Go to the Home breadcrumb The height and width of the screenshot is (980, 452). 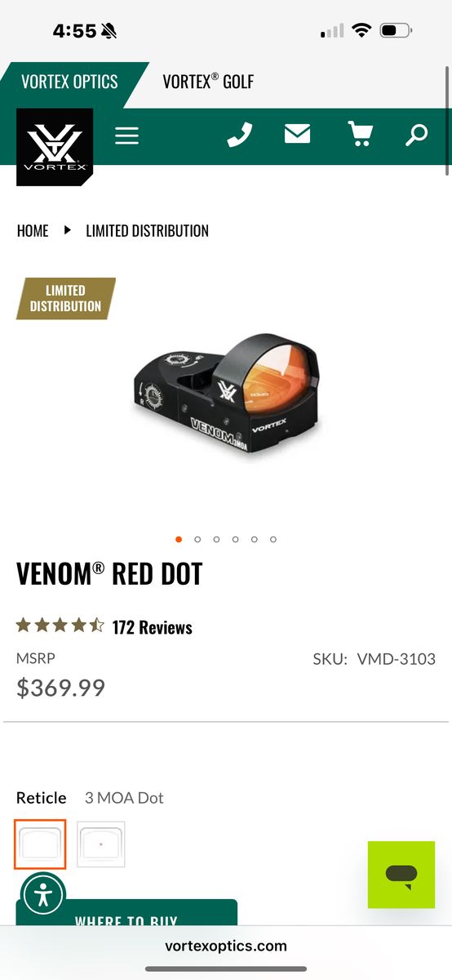(33, 231)
